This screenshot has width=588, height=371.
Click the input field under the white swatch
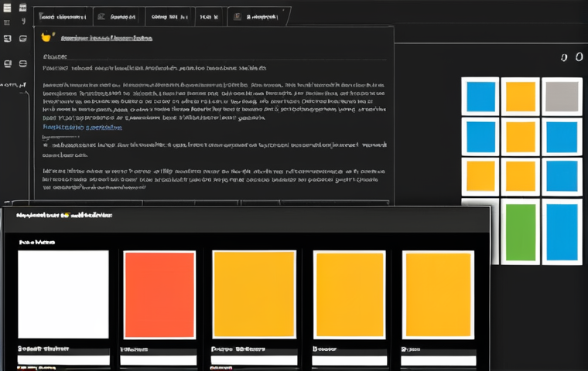(x=63, y=360)
